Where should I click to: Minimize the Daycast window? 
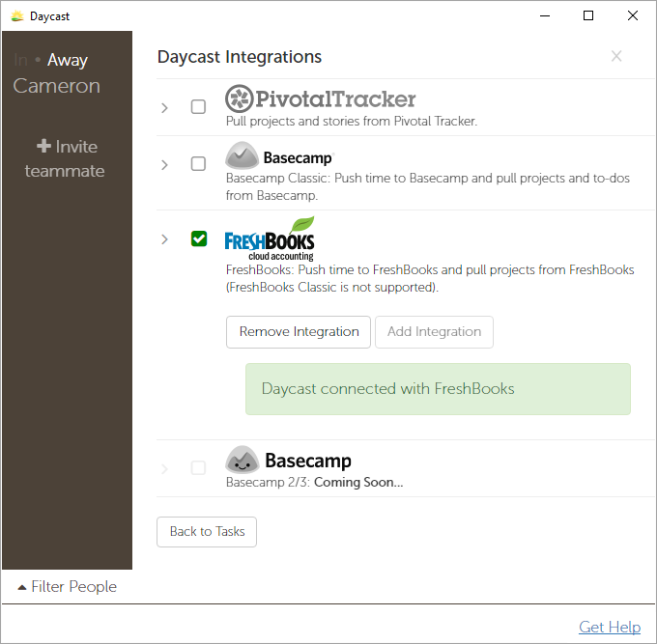(x=545, y=15)
